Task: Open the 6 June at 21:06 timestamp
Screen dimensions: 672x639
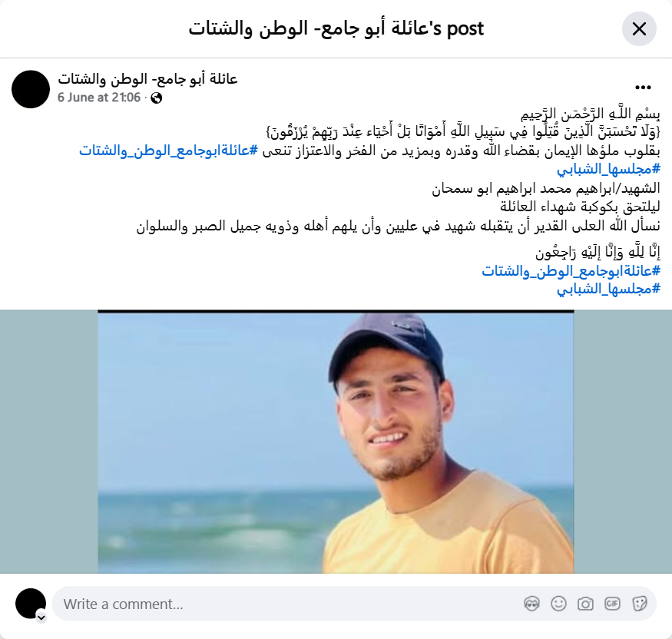Action: [x=99, y=98]
